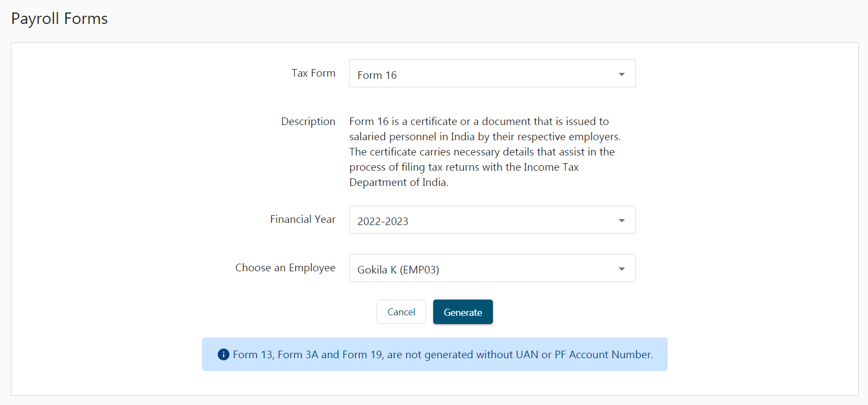
Task: Click the Form 19 mention in the notice
Action: click(363, 354)
